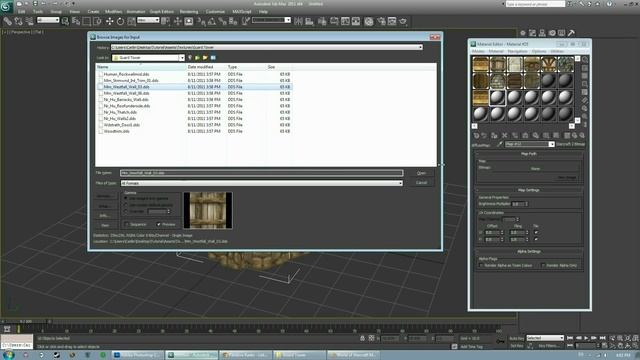Open the History path dropdown
The width and height of the screenshot is (640, 360).
[420, 47]
